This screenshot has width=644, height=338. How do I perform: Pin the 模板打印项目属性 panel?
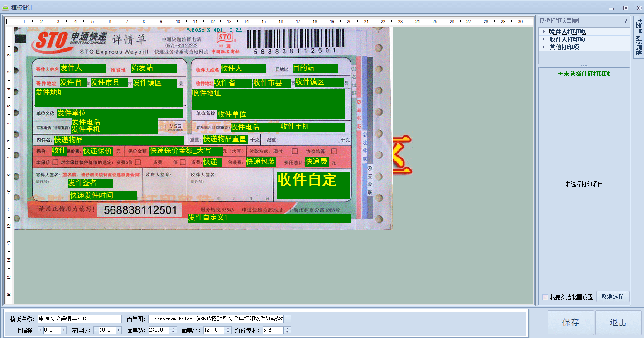point(625,20)
